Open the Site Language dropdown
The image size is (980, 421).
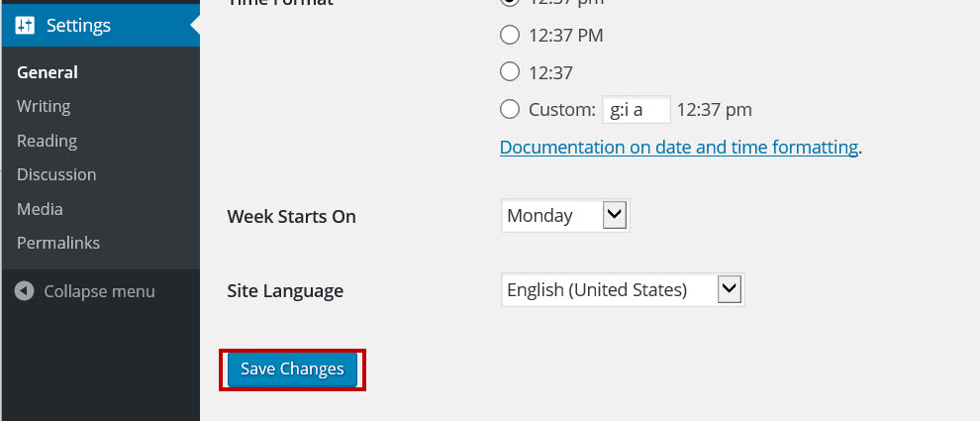(x=623, y=290)
